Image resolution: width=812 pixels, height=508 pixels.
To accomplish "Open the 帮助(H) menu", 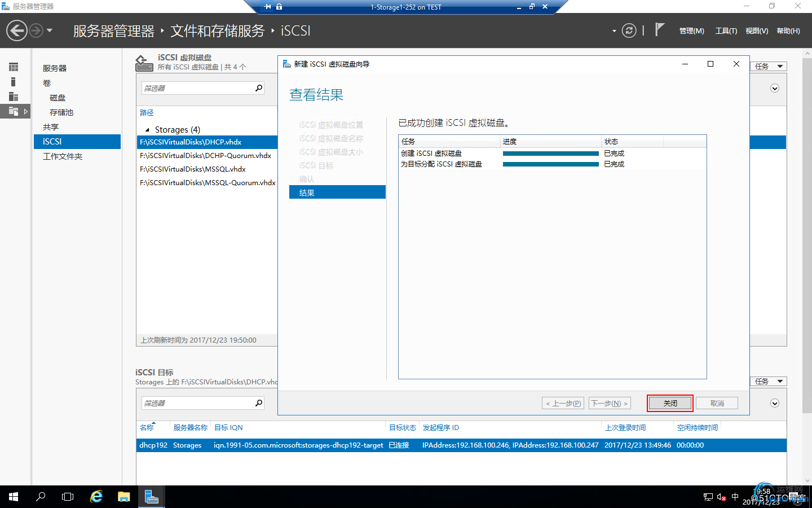I will pyautogui.click(x=788, y=31).
